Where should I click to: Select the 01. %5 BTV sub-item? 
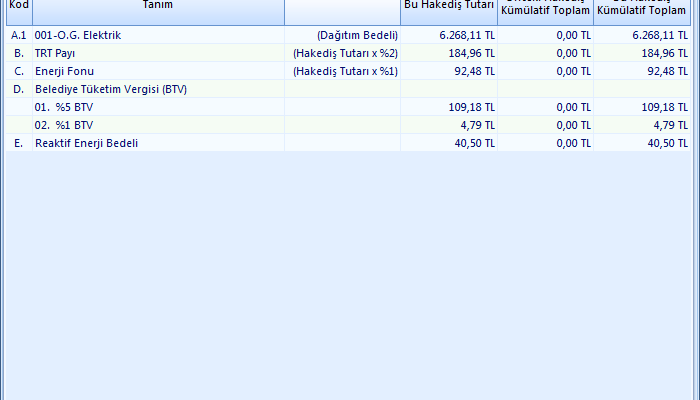[x=64, y=107]
